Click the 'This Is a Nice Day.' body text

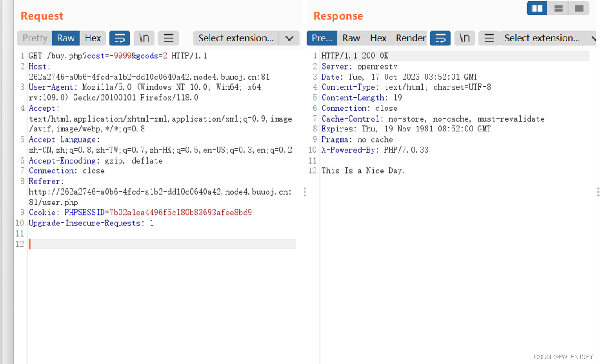point(363,171)
